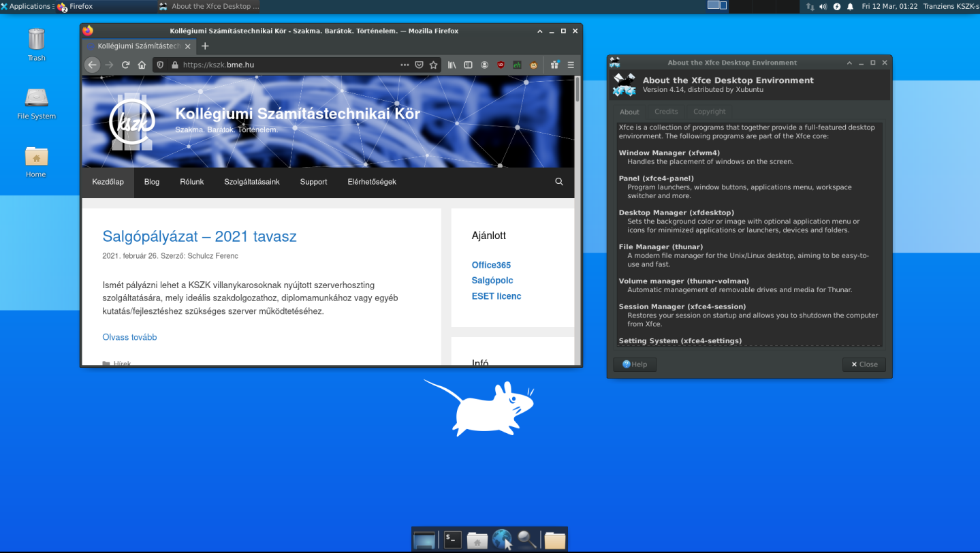980x553 pixels.
Task: Switch to the Credits tab
Action: click(666, 112)
